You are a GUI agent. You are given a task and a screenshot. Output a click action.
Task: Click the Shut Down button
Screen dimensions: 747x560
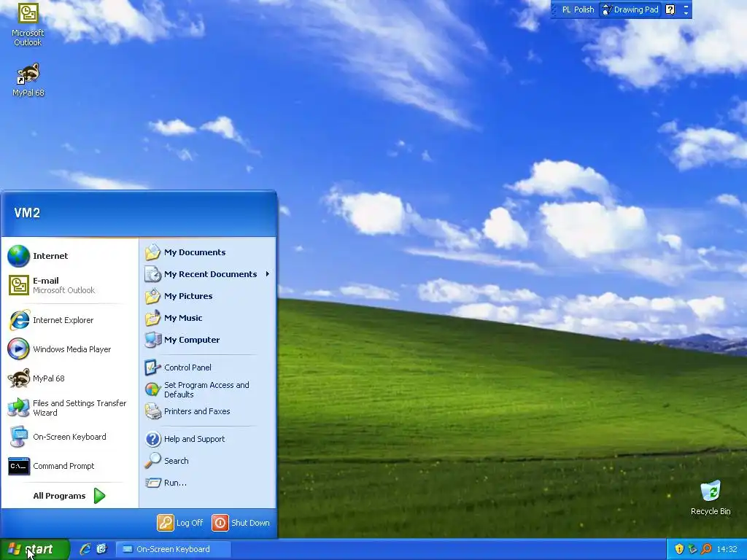[x=241, y=523]
